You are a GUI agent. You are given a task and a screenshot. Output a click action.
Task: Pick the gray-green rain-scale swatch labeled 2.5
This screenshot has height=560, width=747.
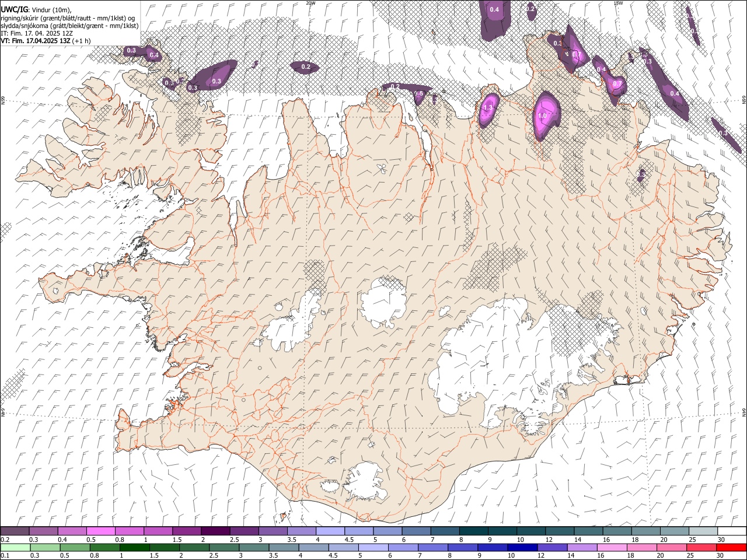pos(224,547)
